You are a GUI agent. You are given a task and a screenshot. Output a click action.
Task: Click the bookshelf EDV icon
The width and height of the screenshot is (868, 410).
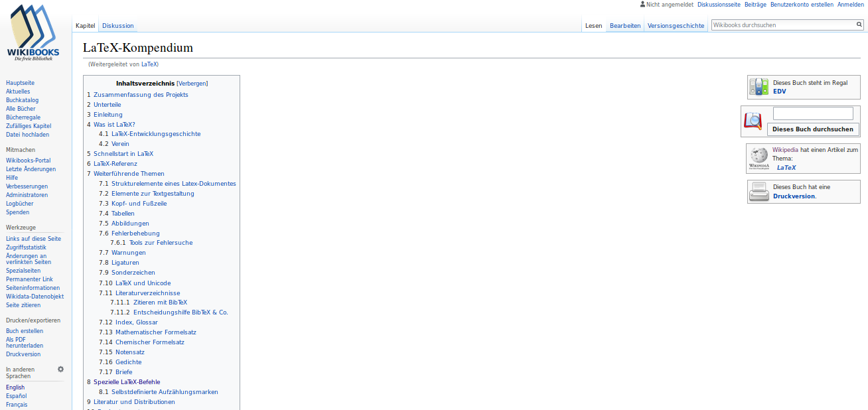[x=759, y=86]
